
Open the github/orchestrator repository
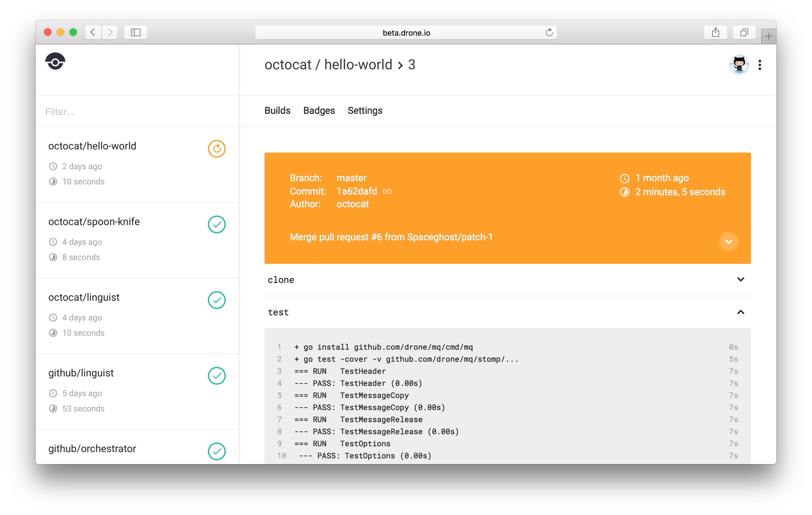coord(92,449)
